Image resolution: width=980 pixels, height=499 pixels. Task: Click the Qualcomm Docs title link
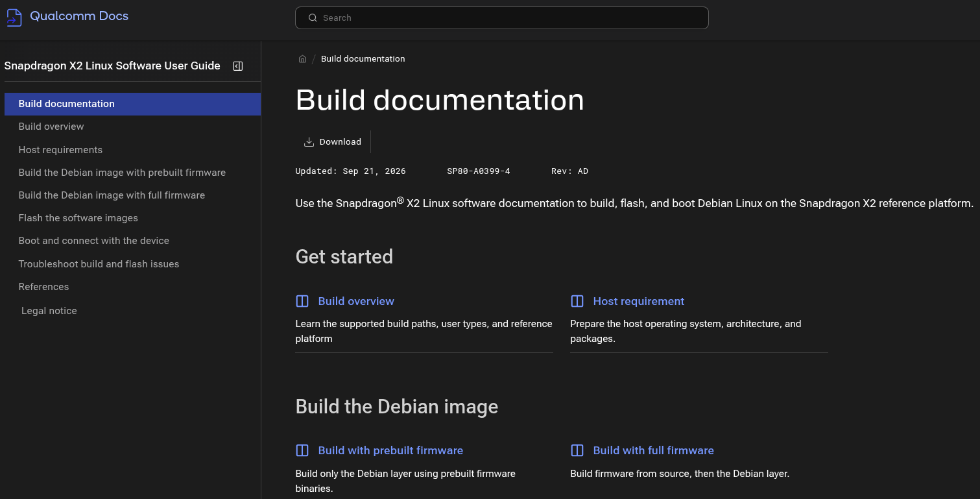(79, 16)
